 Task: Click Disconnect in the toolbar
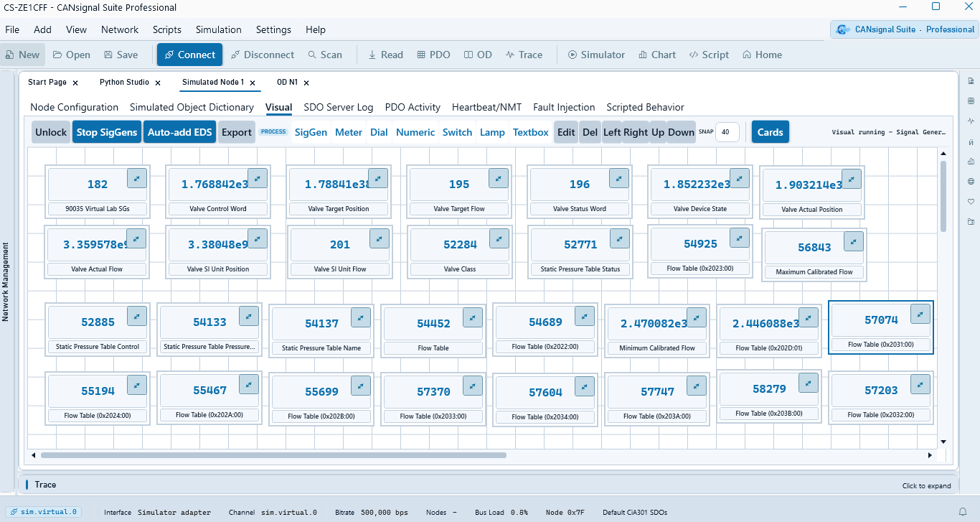pyautogui.click(x=261, y=55)
